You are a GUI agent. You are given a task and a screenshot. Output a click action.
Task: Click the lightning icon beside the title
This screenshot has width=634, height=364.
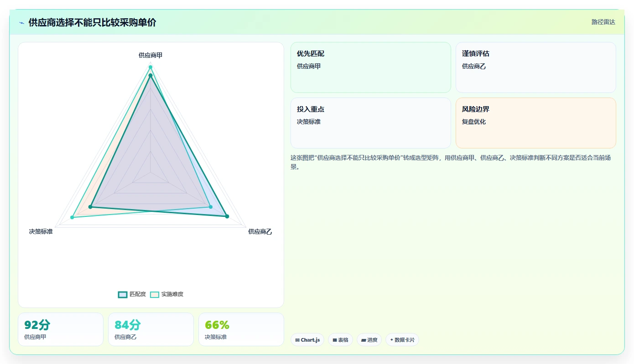pos(21,23)
